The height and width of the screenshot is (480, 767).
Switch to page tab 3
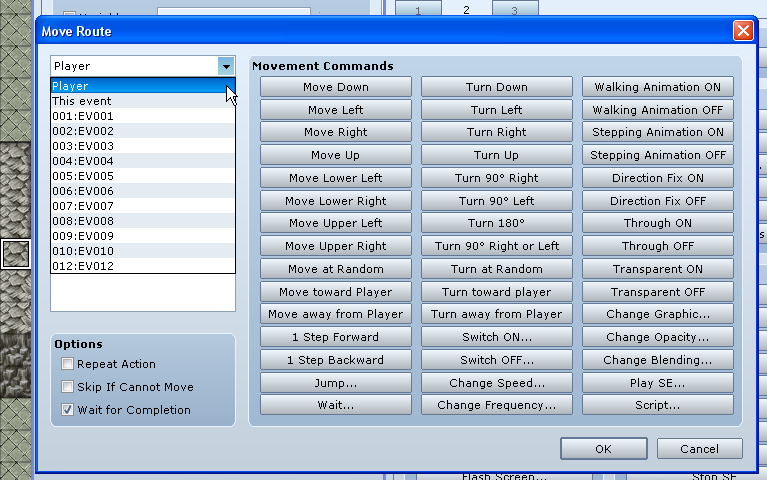click(x=514, y=10)
